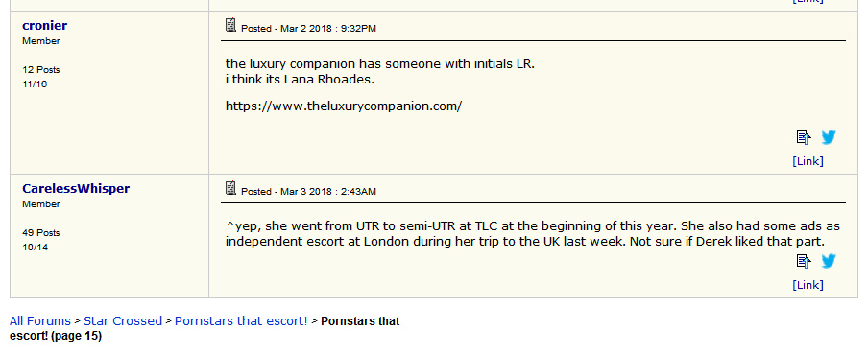Go to All Forums in the breadcrumb

click(x=40, y=321)
